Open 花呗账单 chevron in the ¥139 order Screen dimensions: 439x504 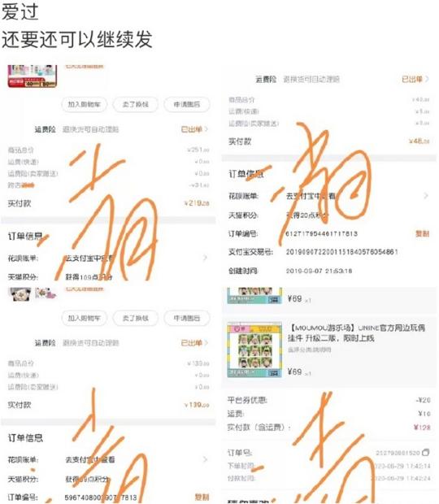[x=205, y=459]
